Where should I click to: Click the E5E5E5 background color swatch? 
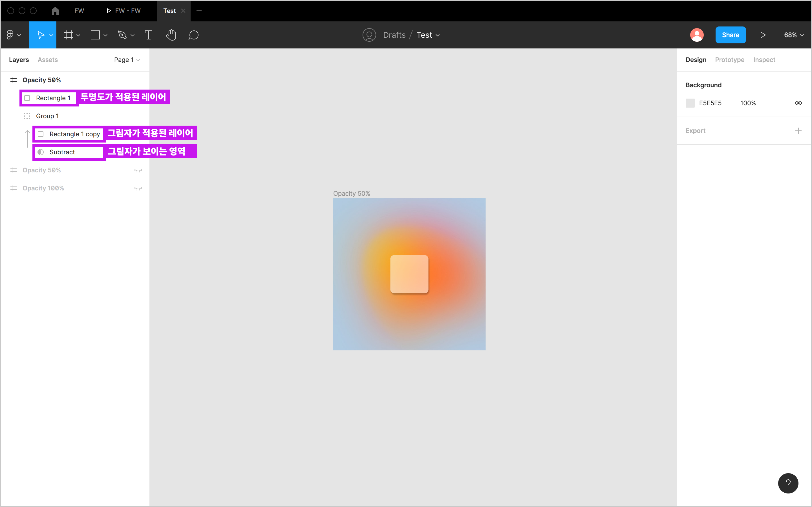tap(690, 103)
